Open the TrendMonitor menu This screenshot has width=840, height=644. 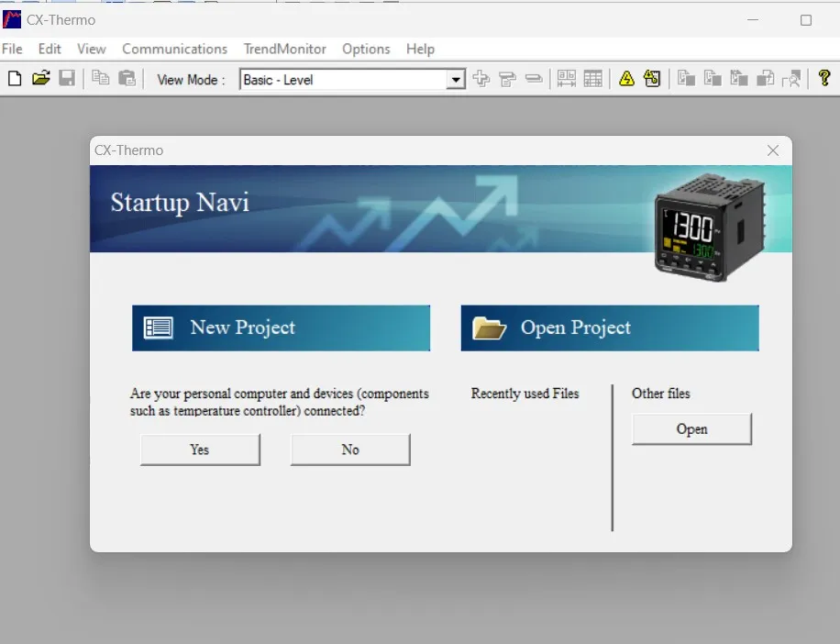tap(284, 49)
